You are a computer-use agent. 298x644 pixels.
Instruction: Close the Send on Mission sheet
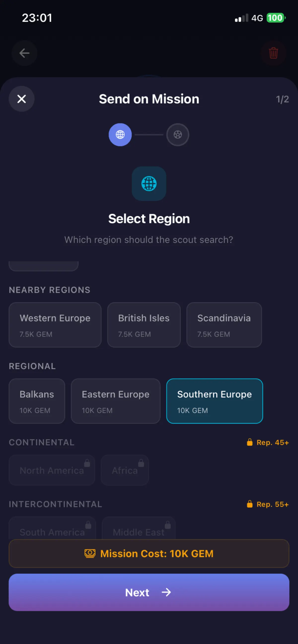click(22, 99)
